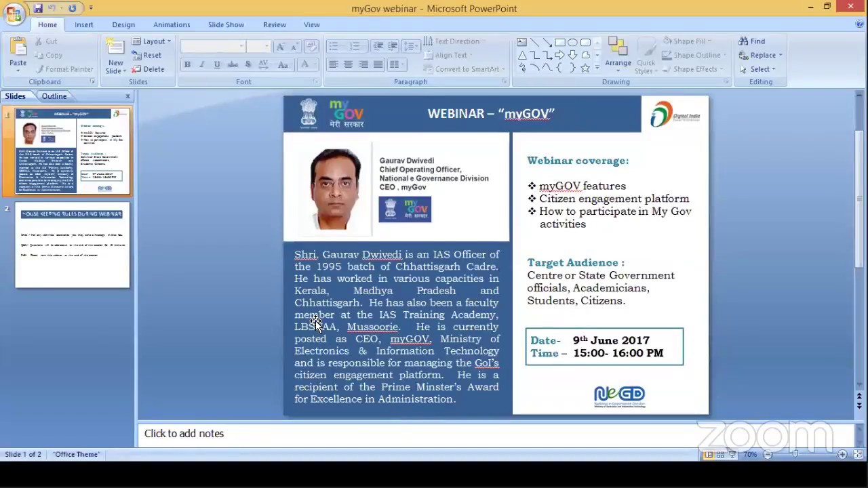Open the Review ribbon tab
The width and height of the screenshot is (868, 488).
[x=275, y=24]
